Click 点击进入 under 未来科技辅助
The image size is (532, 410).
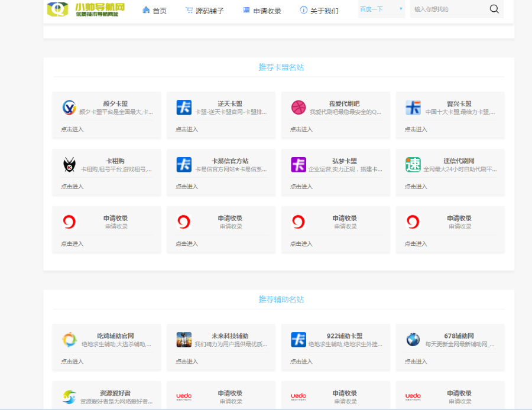[x=187, y=362]
